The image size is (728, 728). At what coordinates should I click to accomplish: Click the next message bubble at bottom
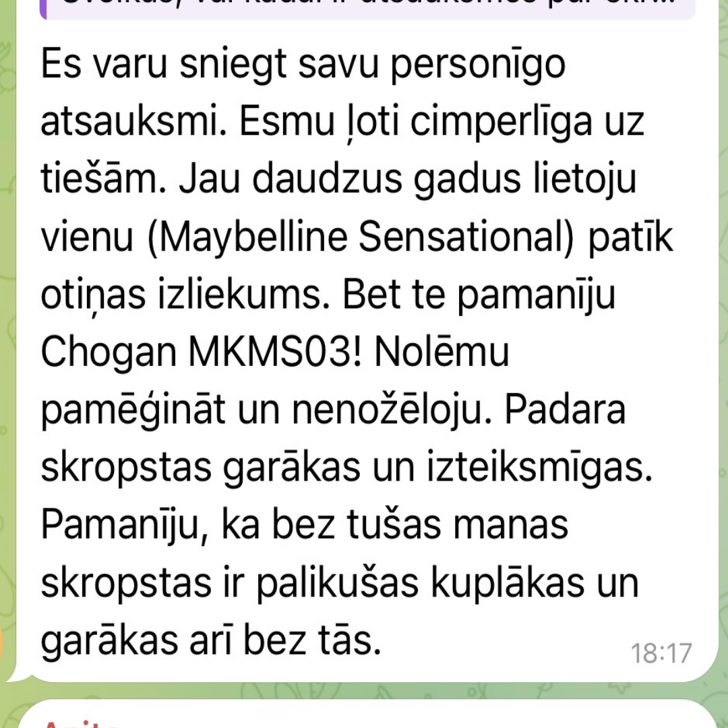point(368,714)
